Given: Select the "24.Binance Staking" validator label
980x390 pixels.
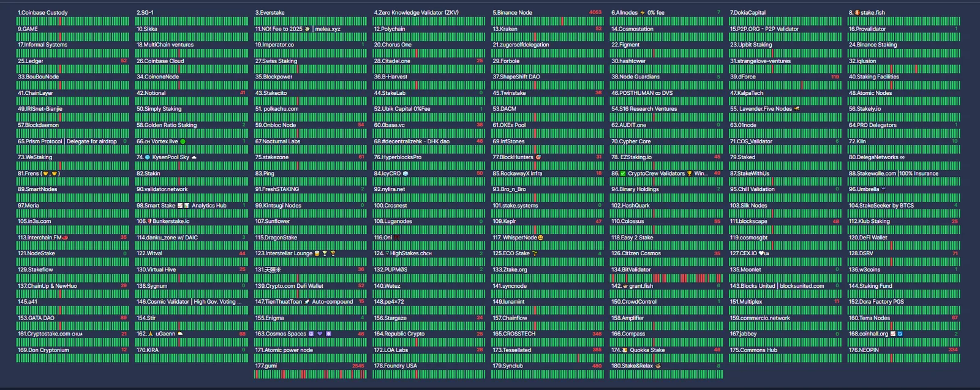Looking at the screenshot, I should coord(873,45).
